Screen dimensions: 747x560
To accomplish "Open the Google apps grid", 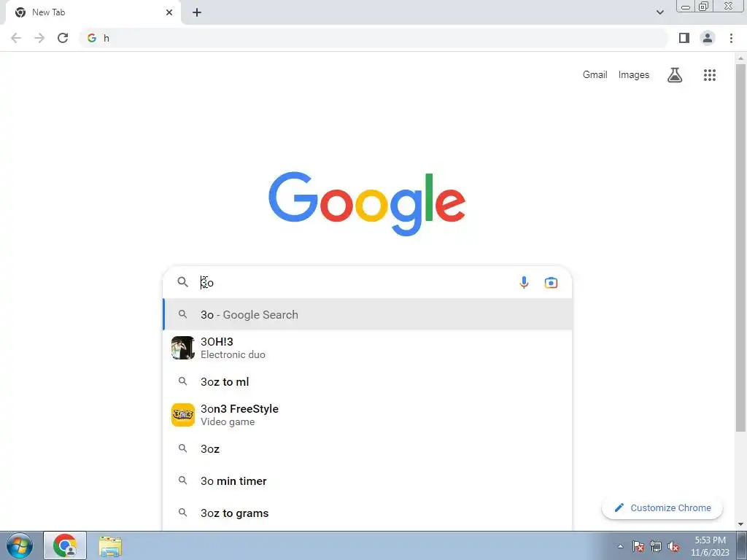I will (710, 75).
